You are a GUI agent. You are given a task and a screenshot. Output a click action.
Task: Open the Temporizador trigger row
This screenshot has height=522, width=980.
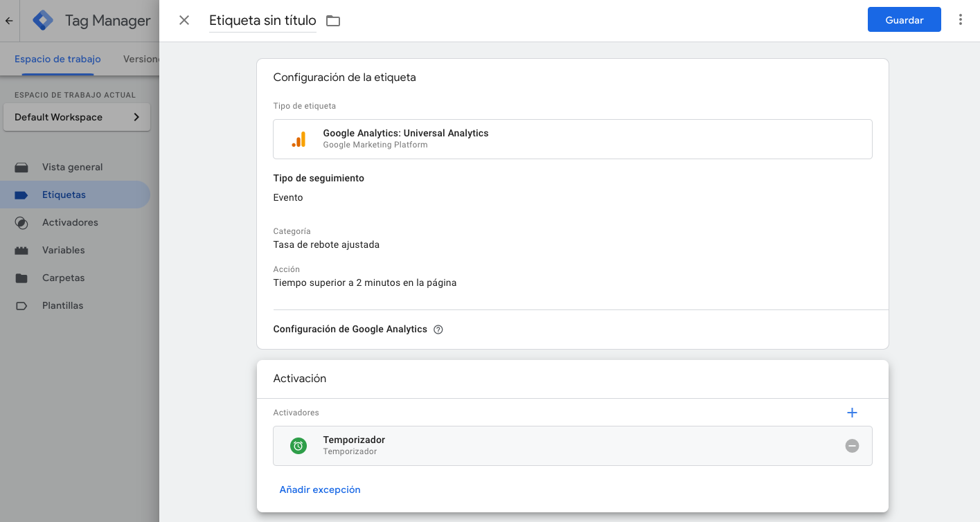click(x=573, y=446)
